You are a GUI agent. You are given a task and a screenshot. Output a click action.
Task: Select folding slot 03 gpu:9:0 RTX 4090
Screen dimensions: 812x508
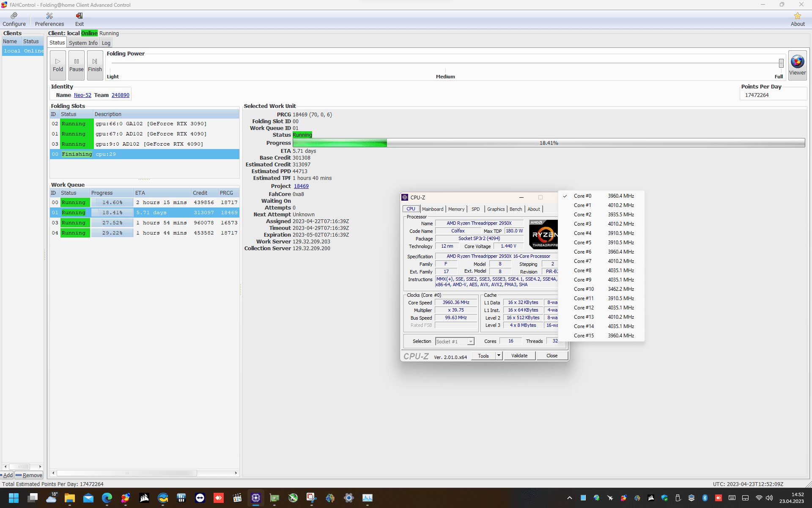pos(144,144)
